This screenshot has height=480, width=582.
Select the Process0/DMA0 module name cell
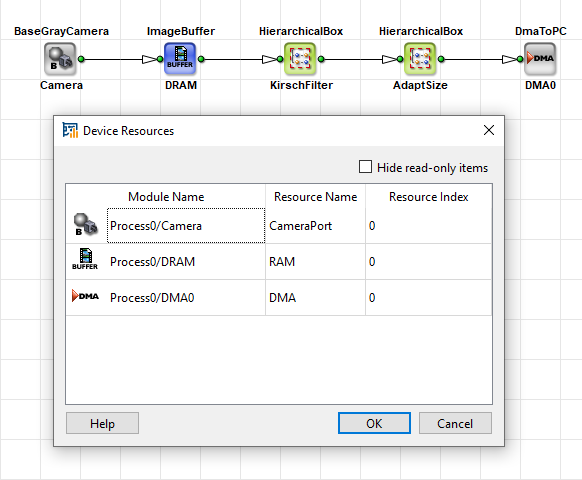tap(186, 298)
